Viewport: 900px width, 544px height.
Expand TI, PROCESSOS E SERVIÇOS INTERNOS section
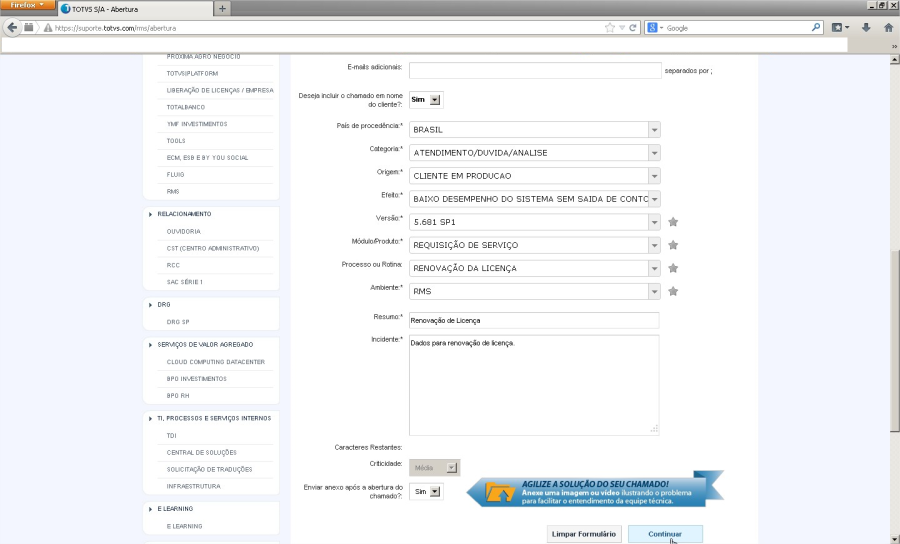click(x=150, y=418)
